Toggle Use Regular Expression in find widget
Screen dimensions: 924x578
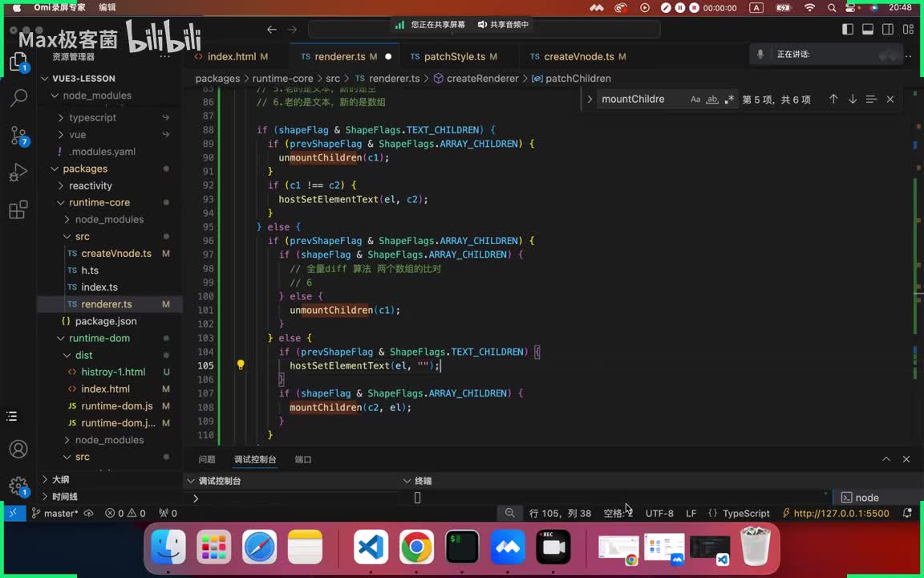[729, 100]
